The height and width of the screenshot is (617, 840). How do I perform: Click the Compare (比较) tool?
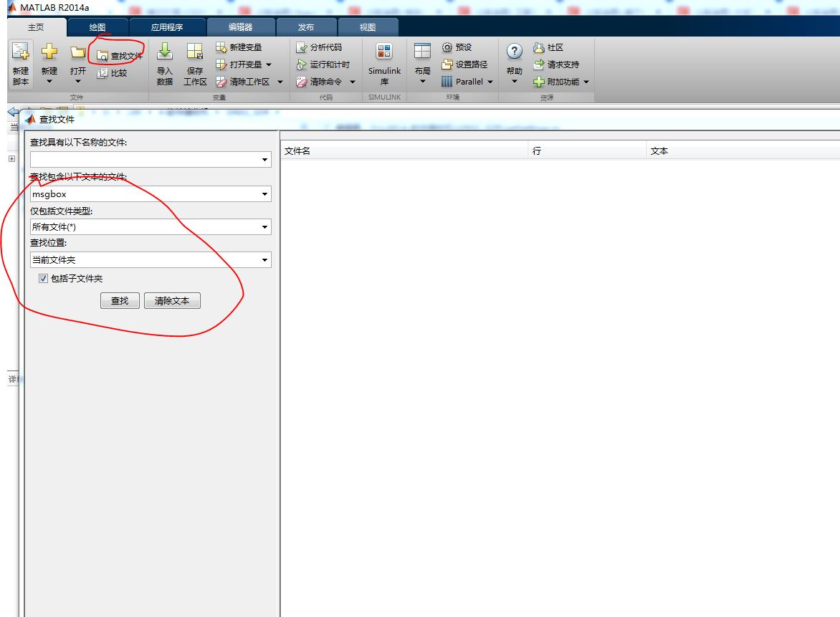coord(112,73)
